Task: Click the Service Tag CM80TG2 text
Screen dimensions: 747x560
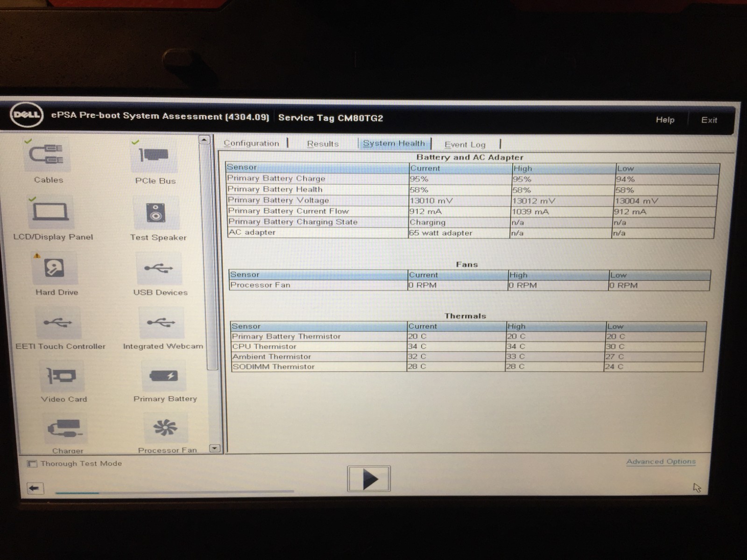Action: (x=331, y=118)
